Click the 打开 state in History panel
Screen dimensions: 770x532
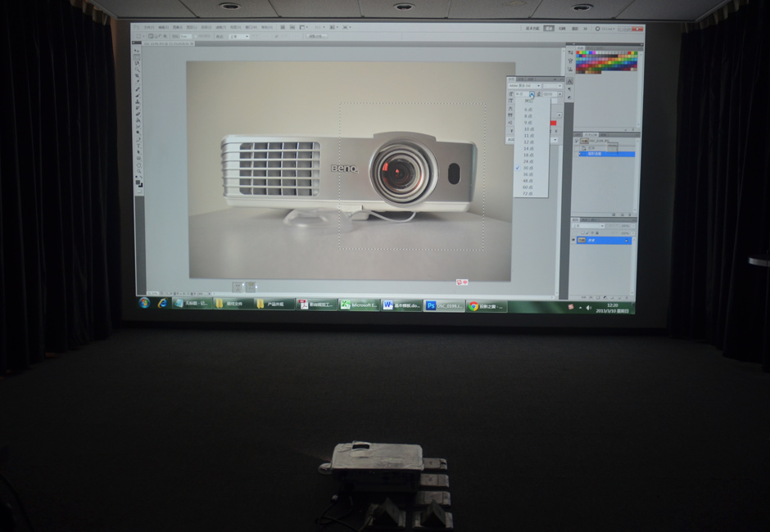pos(607,147)
